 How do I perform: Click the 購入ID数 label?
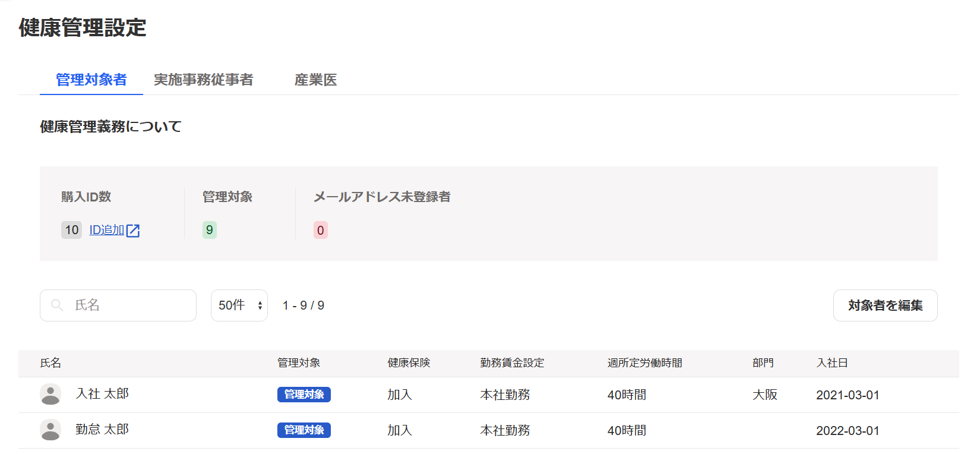click(x=86, y=197)
